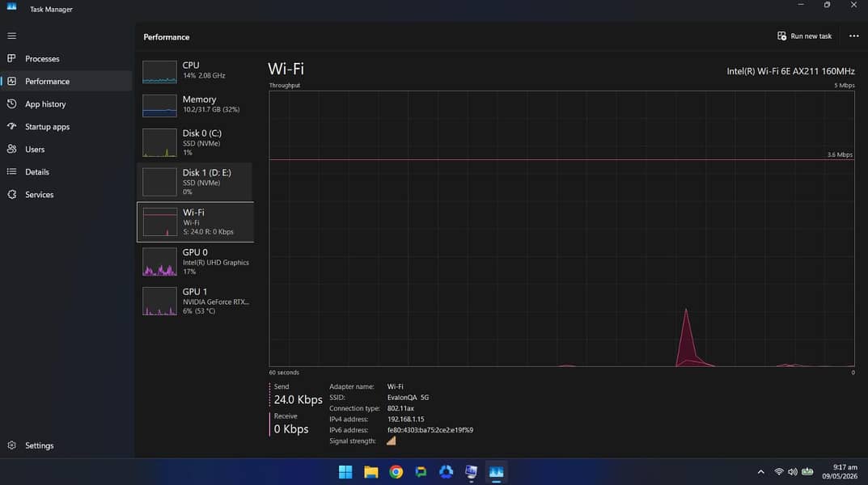The height and width of the screenshot is (485, 868).
Task: Click the IPv6 address value
Action: pos(430,430)
